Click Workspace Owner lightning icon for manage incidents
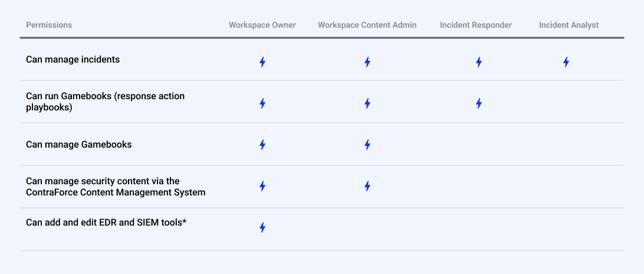This screenshot has width=644, height=274. click(x=262, y=62)
